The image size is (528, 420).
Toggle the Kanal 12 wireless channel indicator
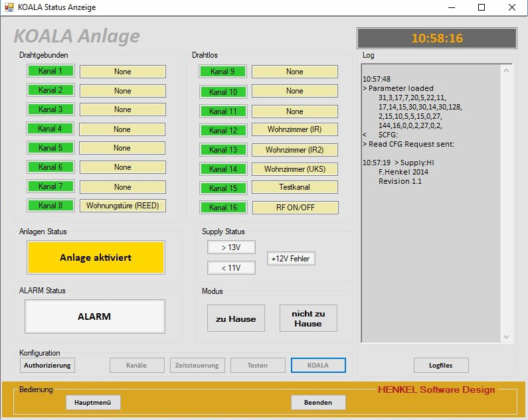pos(222,130)
